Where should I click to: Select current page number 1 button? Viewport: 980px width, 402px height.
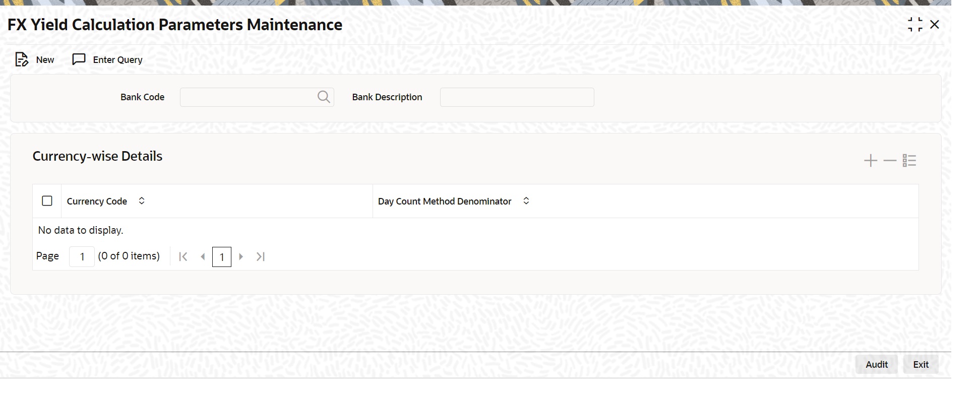coord(222,257)
